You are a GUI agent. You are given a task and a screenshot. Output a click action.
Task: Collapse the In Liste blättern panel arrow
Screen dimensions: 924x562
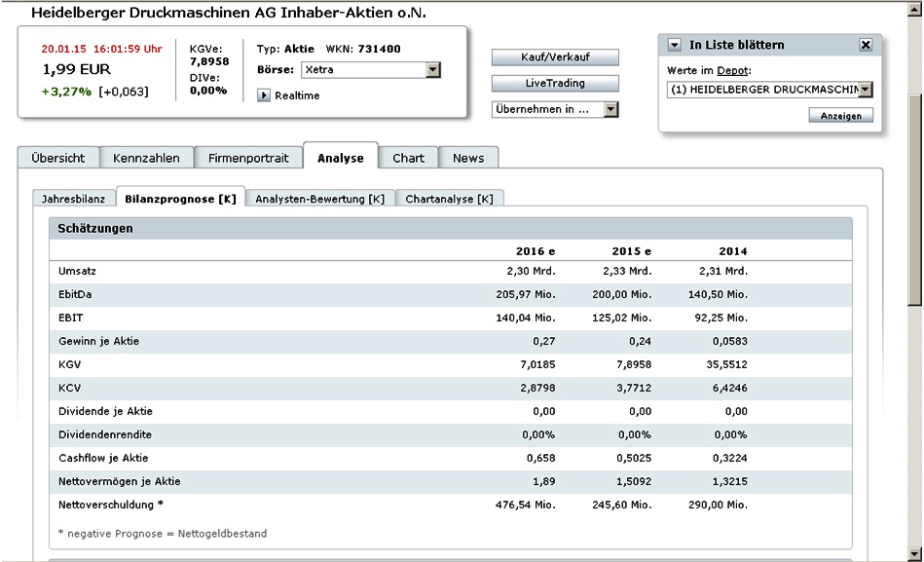(675, 45)
